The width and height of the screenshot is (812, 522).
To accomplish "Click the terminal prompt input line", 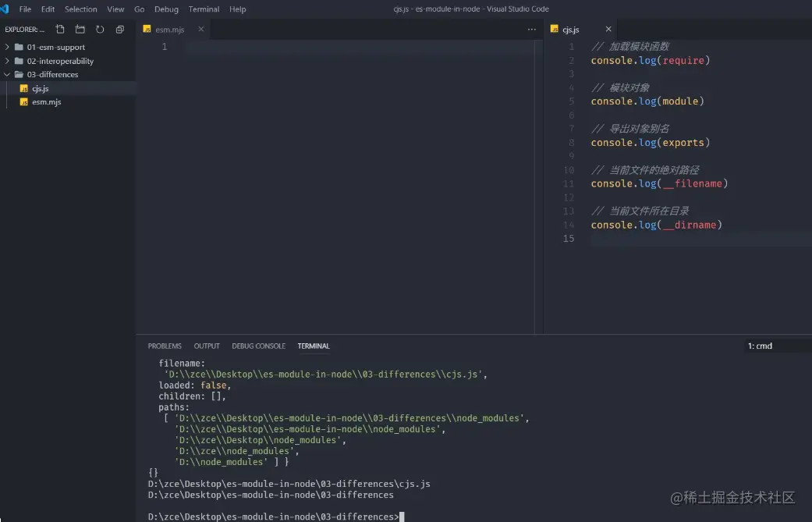I will coord(276,517).
